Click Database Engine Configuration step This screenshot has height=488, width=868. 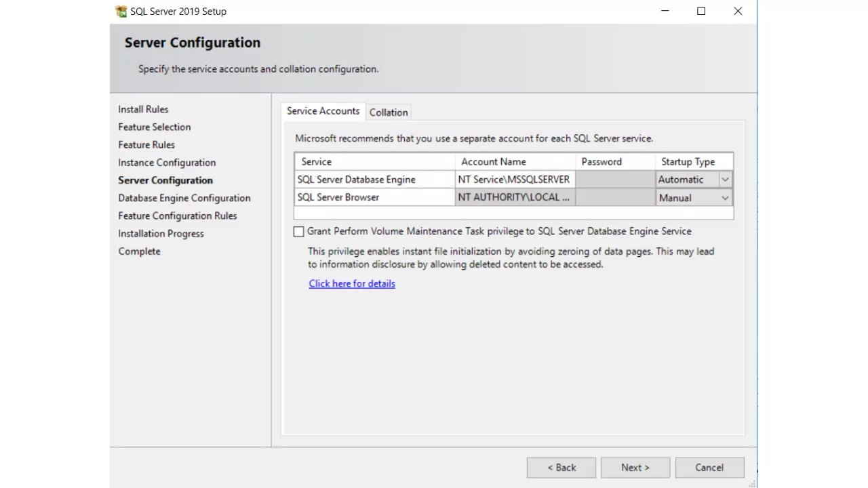[x=184, y=198]
